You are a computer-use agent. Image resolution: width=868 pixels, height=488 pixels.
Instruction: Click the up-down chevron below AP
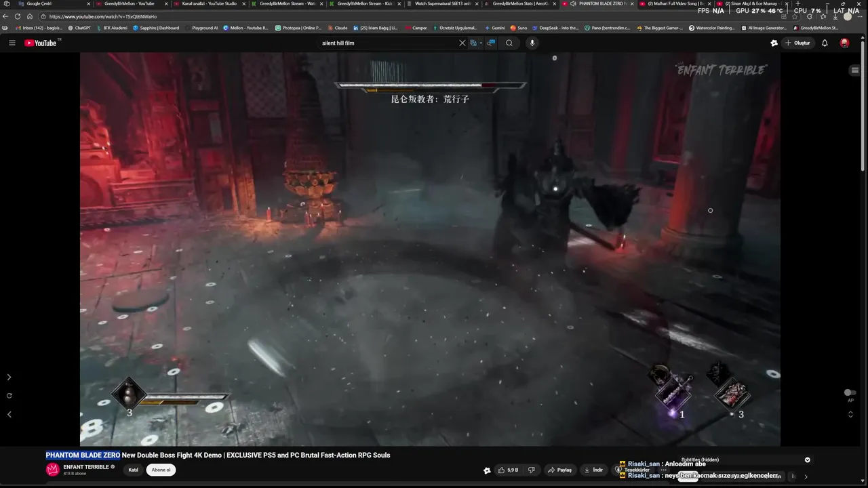(850, 414)
